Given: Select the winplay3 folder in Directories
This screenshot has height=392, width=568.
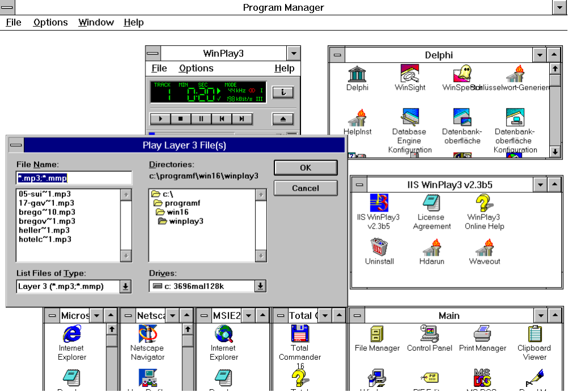Looking at the screenshot, I should [x=181, y=221].
